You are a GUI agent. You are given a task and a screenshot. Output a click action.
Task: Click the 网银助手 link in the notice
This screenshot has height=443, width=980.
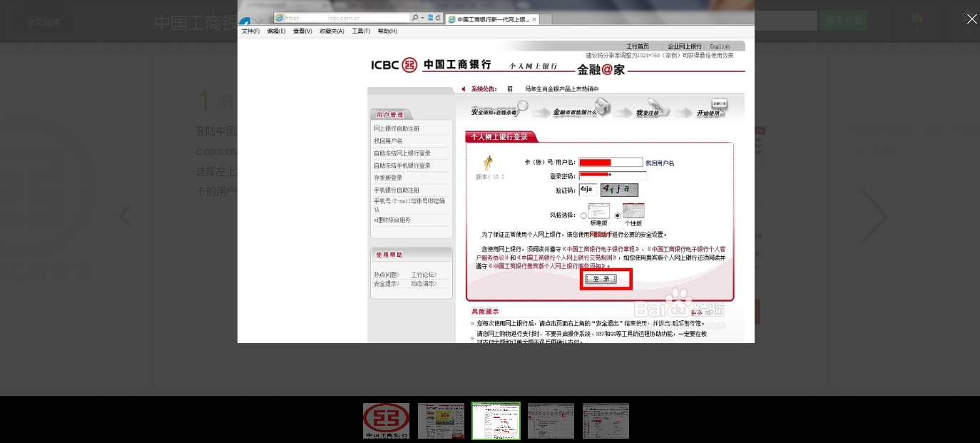point(601,235)
